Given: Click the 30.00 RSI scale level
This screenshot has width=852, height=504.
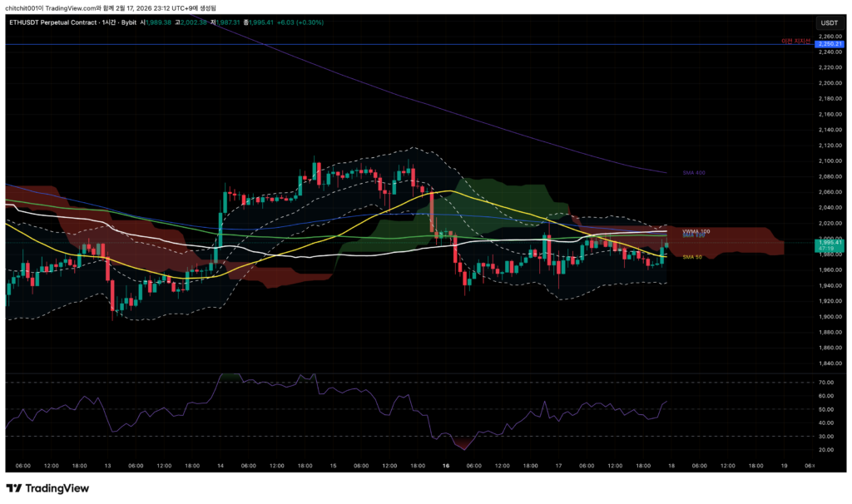Looking at the screenshot, I should point(826,436).
